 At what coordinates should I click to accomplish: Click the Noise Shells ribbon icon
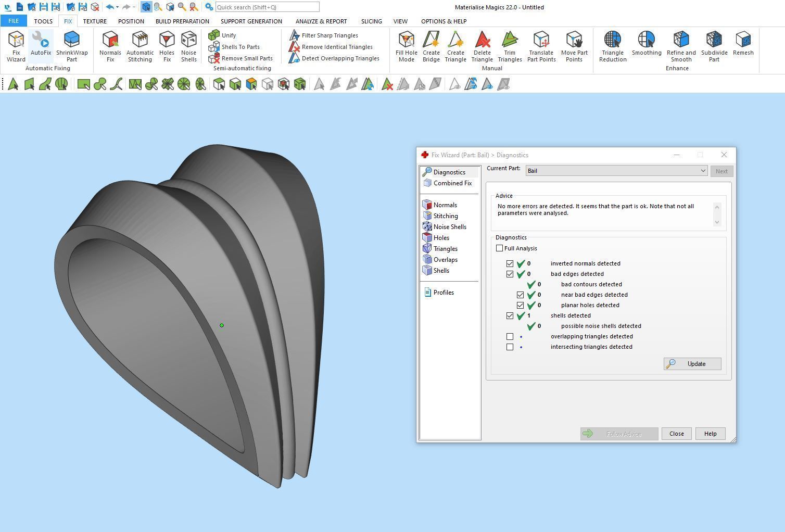(x=189, y=46)
